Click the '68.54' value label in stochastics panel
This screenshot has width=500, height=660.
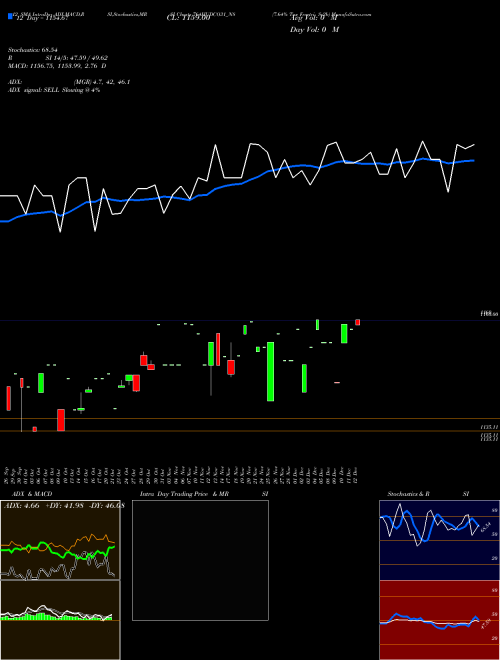click(486, 527)
